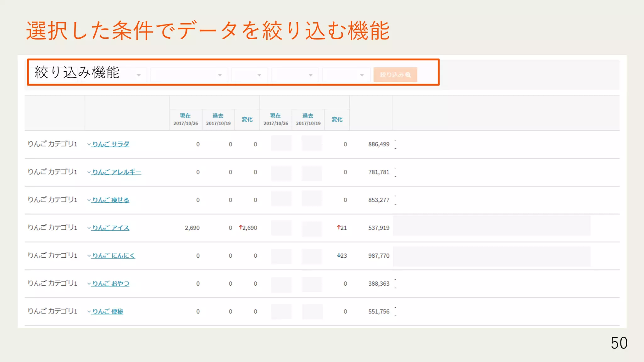The height and width of the screenshot is (362, 644).
Task: Open the りんご 痩せる keyword link
Action: pos(111,200)
